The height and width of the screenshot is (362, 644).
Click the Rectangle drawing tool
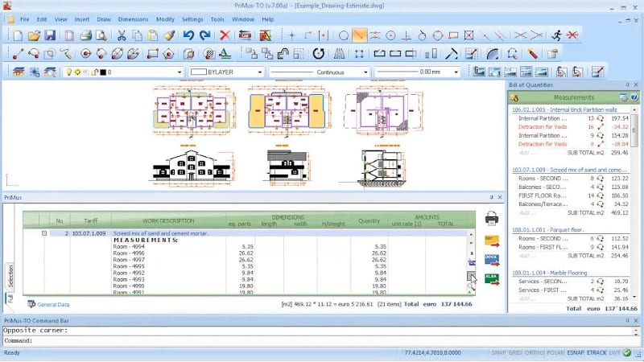(x=152, y=54)
